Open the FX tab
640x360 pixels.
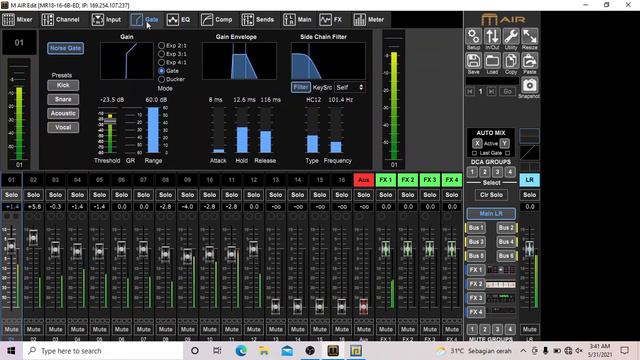click(331, 20)
